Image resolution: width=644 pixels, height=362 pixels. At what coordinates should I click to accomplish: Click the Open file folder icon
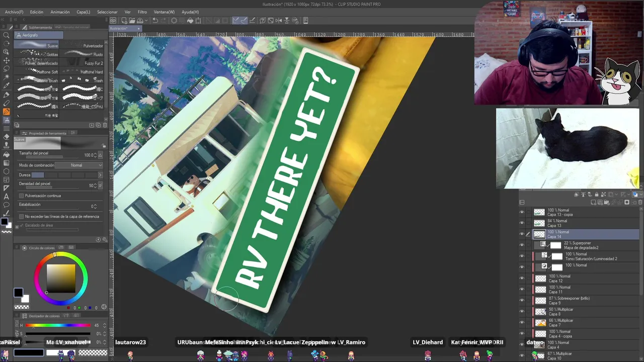[x=131, y=21]
